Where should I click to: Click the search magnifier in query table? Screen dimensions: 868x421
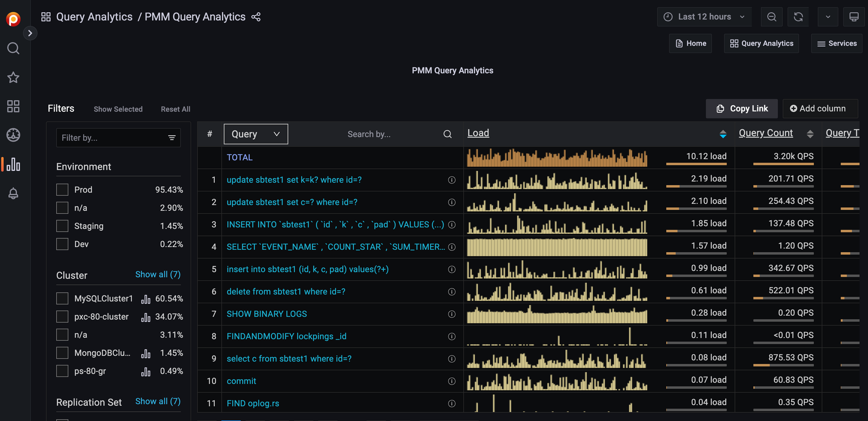447,134
